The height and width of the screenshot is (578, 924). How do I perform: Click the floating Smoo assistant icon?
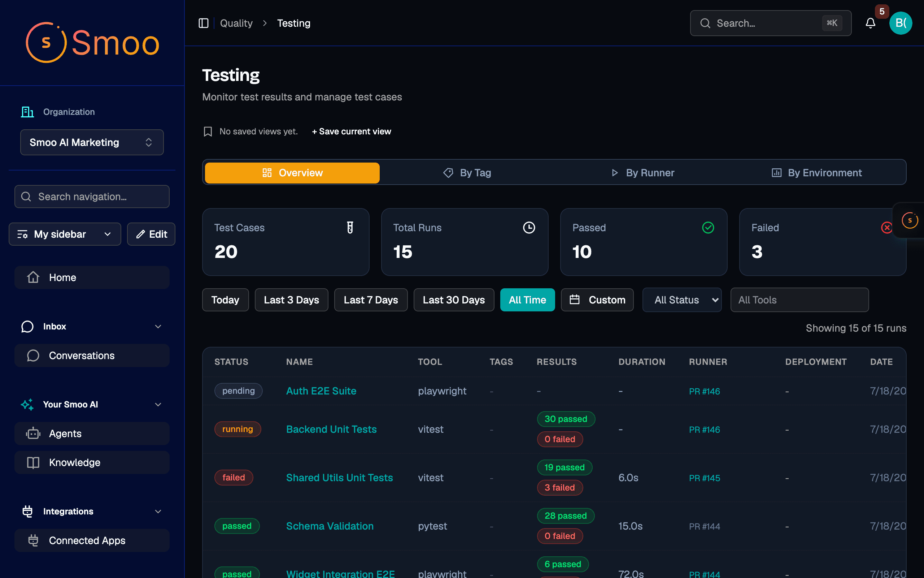[910, 220]
